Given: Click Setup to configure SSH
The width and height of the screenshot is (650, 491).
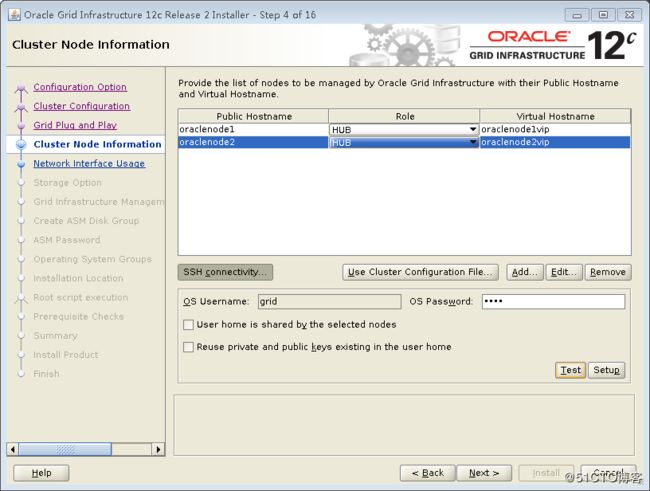Looking at the screenshot, I should (606, 370).
